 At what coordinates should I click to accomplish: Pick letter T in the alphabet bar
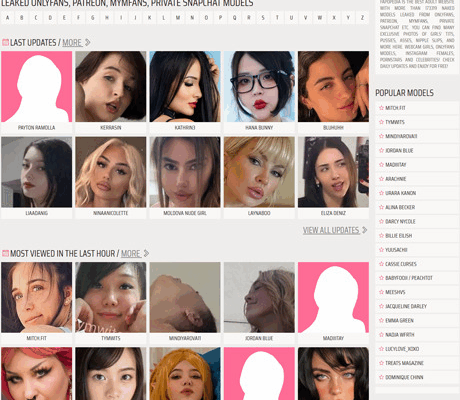tap(277, 18)
